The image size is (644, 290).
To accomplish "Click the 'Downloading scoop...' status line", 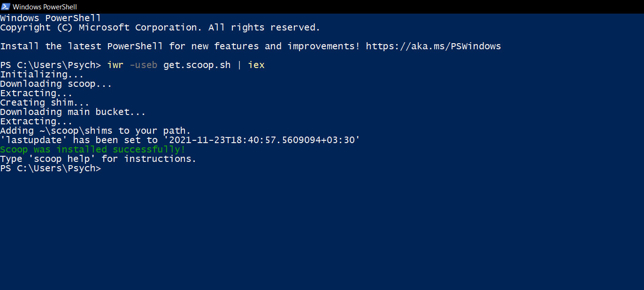I will tap(56, 84).
